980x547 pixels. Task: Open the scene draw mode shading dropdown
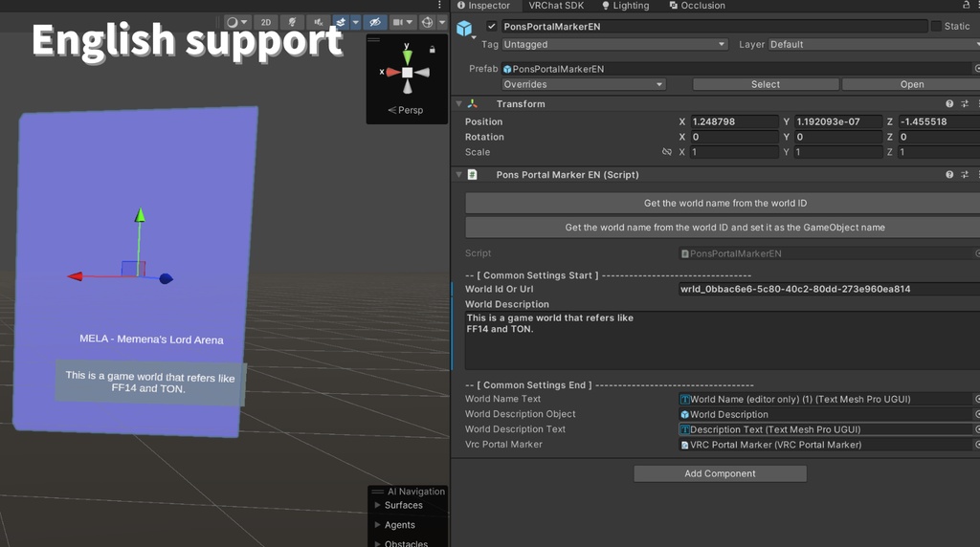[237, 22]
